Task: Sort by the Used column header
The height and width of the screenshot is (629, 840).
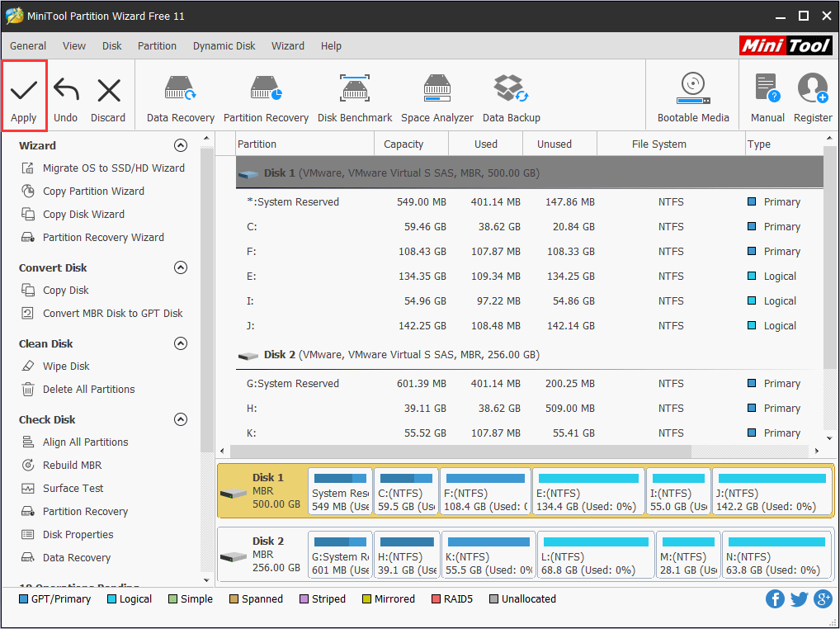Action: (485, 144)
